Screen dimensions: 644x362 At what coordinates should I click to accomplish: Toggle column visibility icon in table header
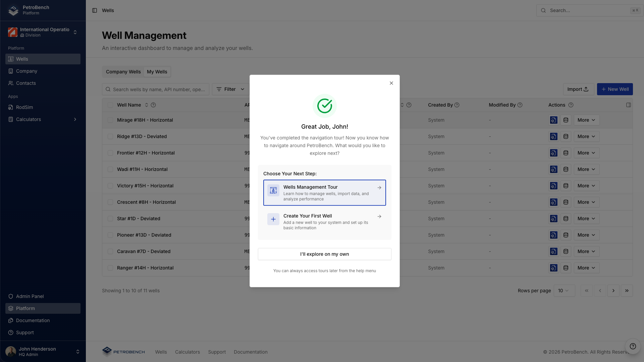(628, 105)
